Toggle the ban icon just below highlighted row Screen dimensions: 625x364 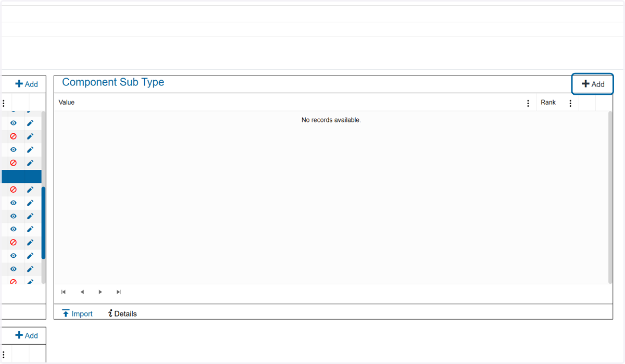coord(14,190)
